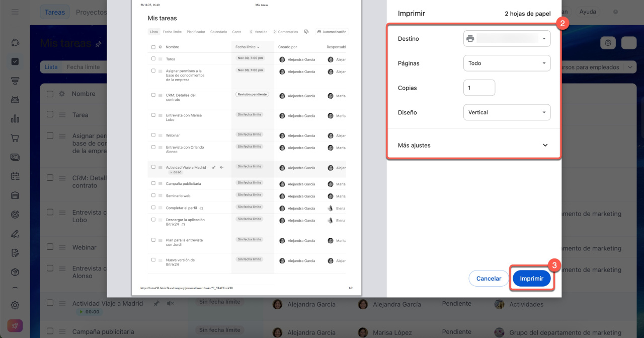Click the mute icon on Actividad Viaje a Madrid
The height and width of the screenshot is (338, 644).
click(x=170, y=304)
